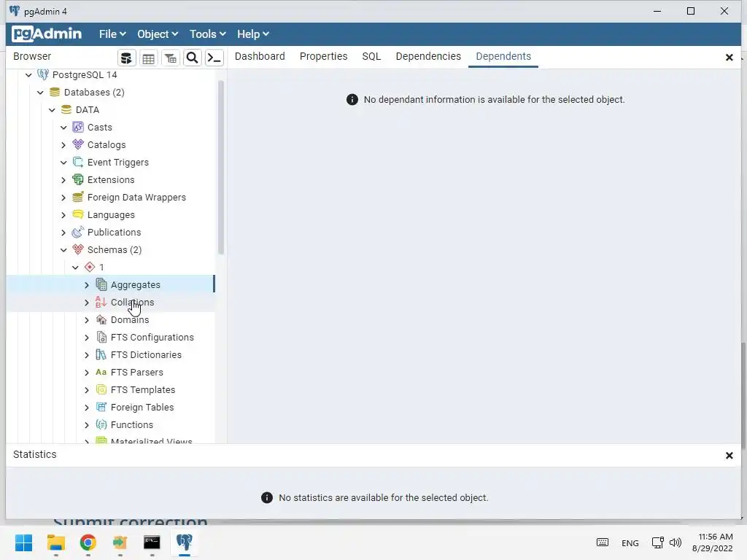
Task: Click the Collations node icon
Action: pos(101,302)
